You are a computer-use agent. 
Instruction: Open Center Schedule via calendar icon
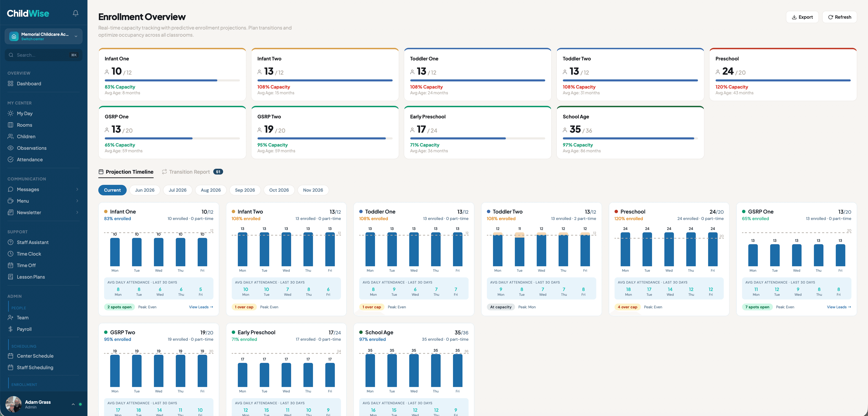pyautogui.click(x=10, y=356)
